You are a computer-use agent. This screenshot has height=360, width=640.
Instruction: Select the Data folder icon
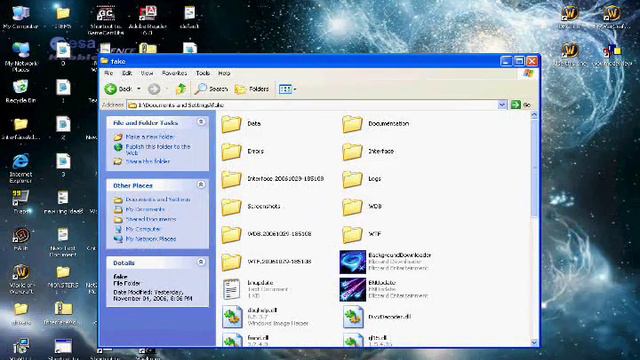click(x=231, y=124)
